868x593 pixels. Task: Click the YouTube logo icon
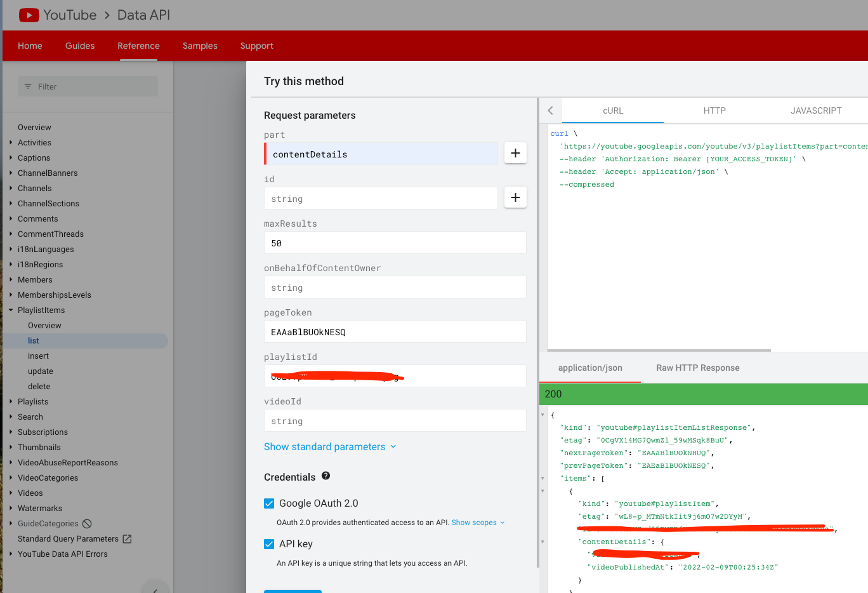29,15
